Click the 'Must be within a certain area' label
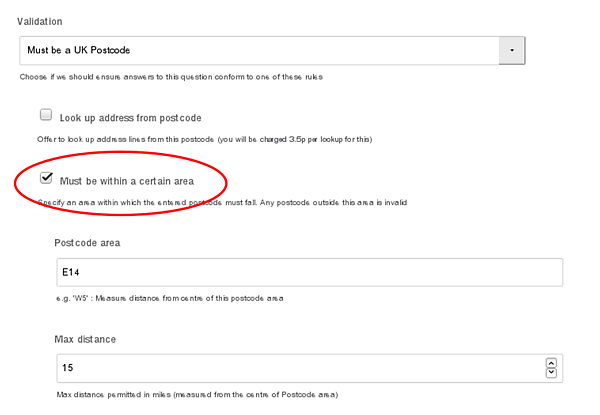 coord(126,180)
